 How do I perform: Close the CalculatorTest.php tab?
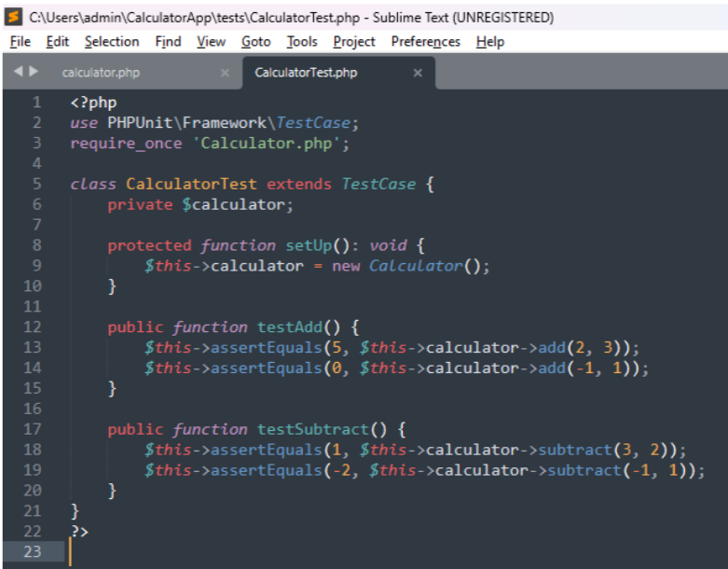[418, 73]
